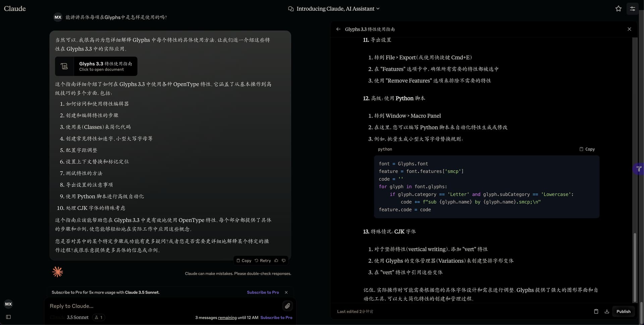Screen dimensions: 644x325
Task: Open the Glyphs 3.3 document card
Action: coord(96,66)
